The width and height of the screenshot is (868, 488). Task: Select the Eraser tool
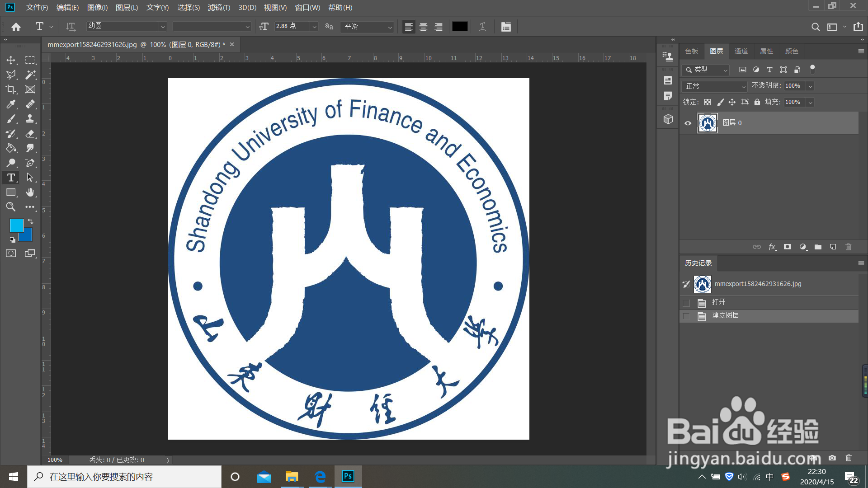(x=30, y=134)
